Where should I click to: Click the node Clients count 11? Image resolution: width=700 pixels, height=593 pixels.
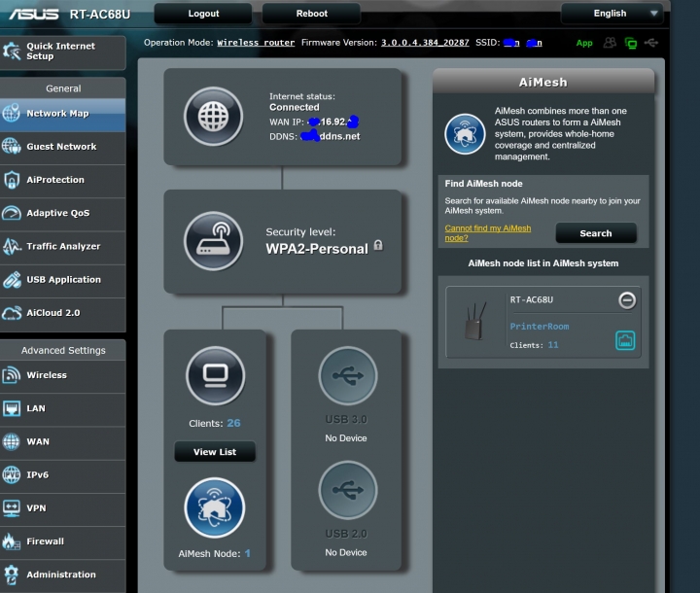tap(552, 345)
